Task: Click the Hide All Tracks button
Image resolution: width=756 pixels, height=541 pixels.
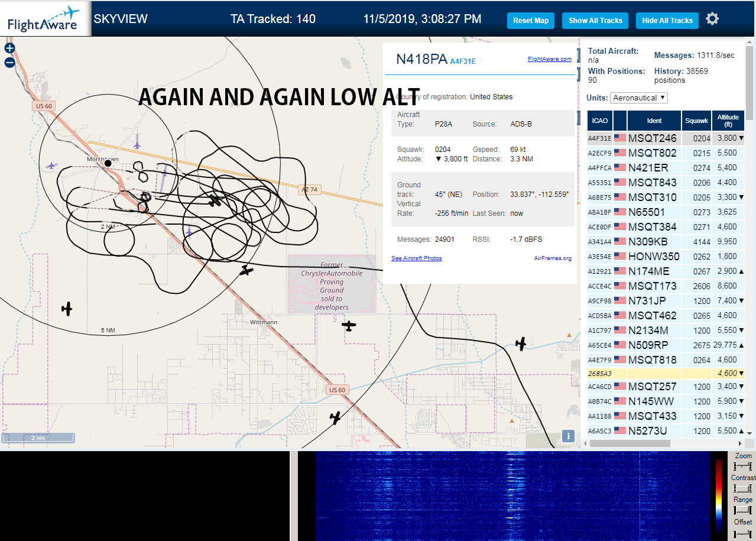Action: point(667,21)
